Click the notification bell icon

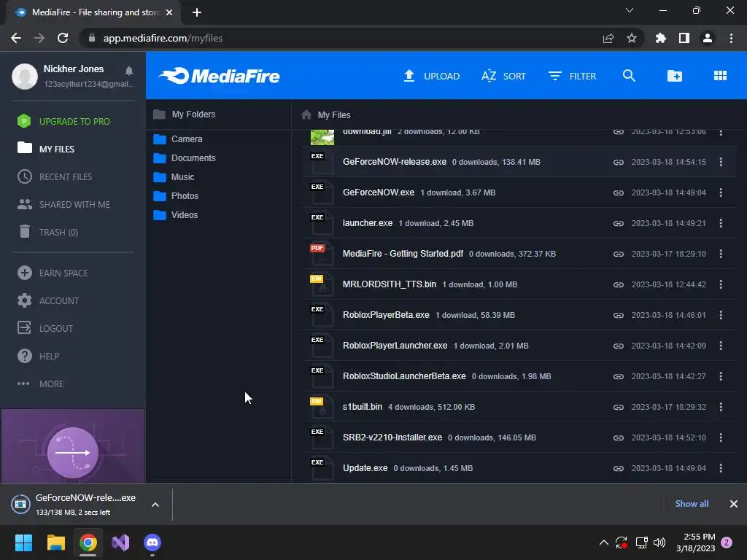(128, 71)
